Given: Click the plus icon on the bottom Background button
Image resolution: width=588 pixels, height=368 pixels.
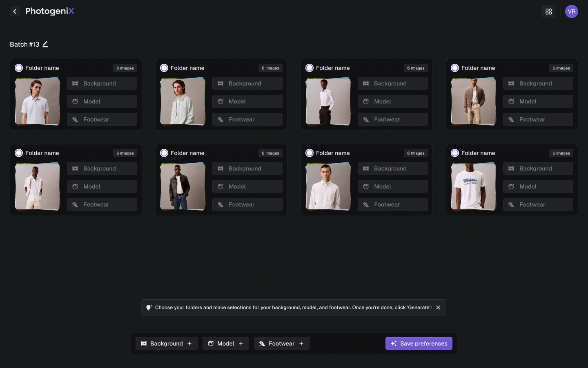Looking at the screenshot, I should click(x=189, y=343).
